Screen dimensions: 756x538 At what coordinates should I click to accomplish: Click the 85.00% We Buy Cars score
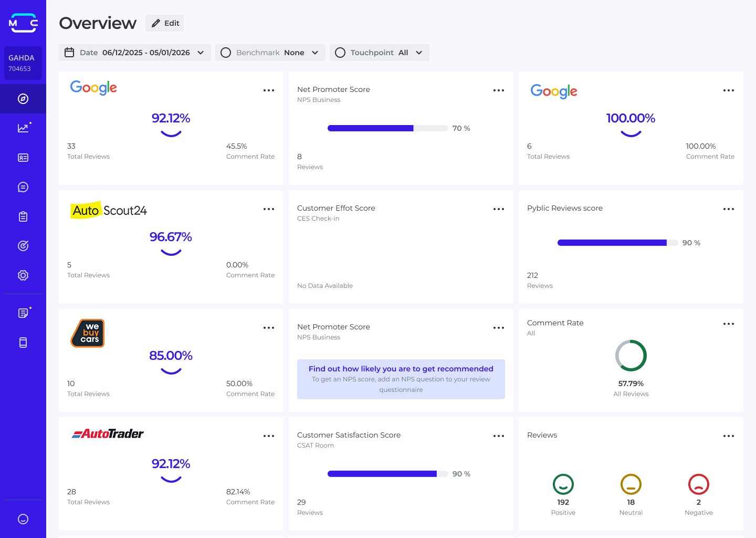click(171, 356)
